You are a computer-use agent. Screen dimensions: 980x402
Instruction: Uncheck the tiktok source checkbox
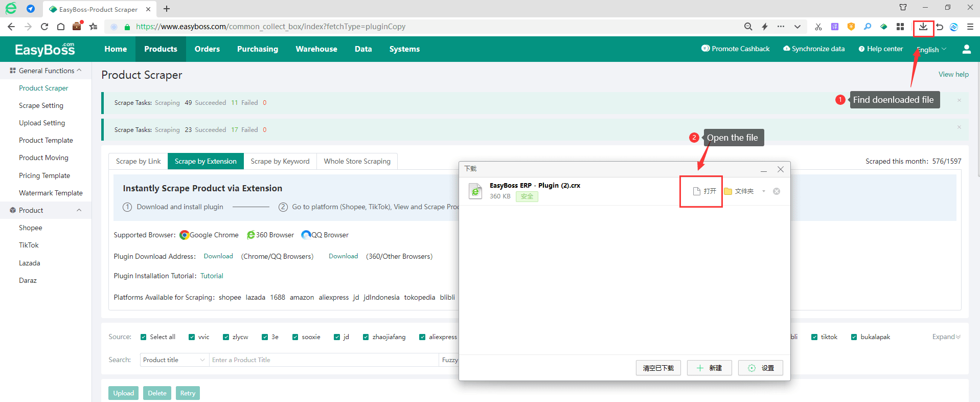click(x=814, y=337)
